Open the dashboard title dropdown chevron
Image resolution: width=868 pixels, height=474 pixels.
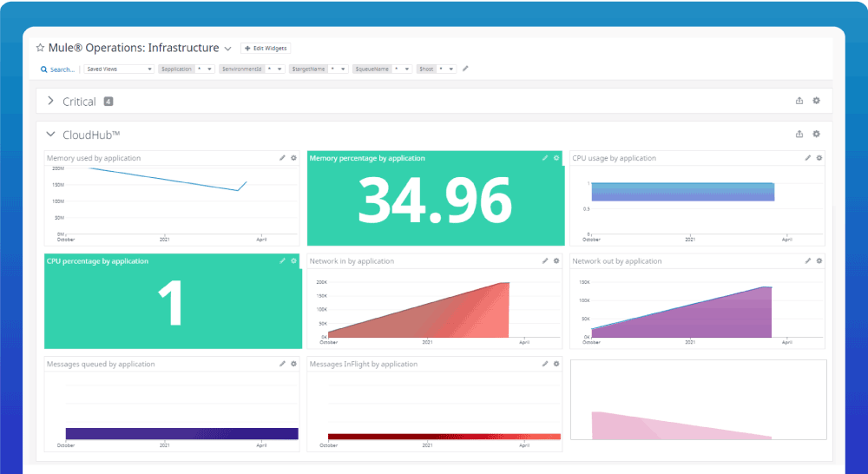click(227, 49)
